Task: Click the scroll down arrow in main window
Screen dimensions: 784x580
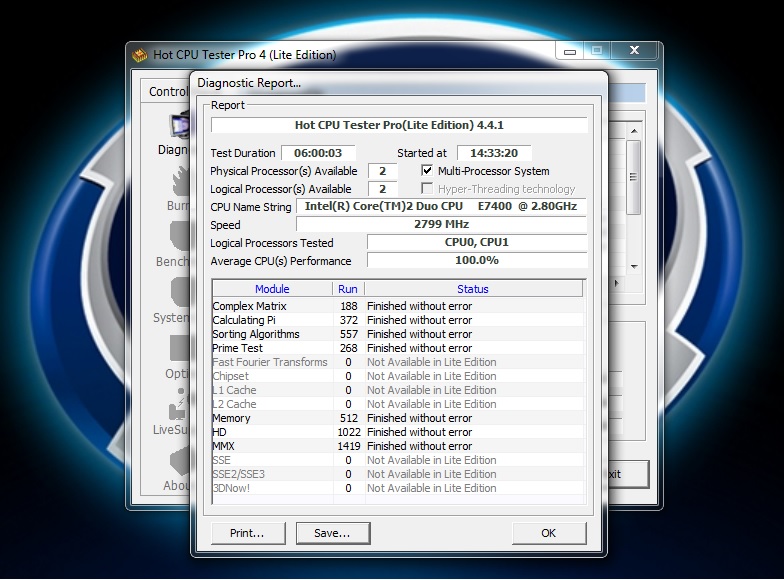Action: pyautogui.click(x=634, y=266)
